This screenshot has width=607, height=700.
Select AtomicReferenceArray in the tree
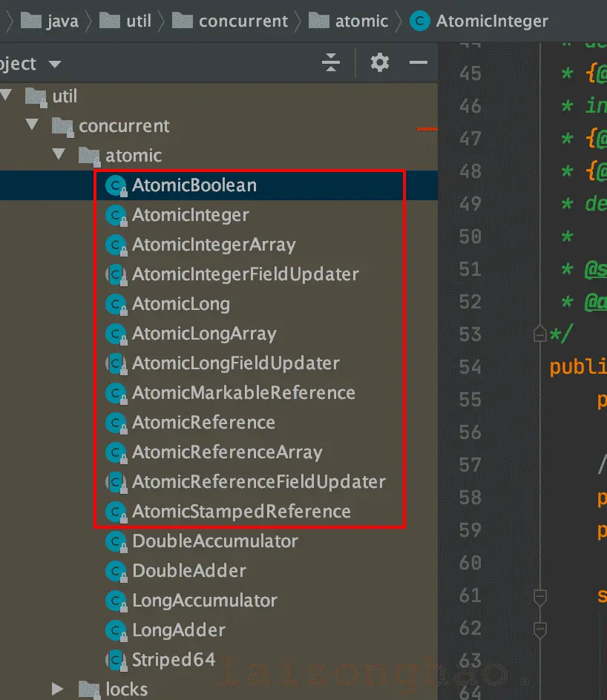(x=227, y=452)
